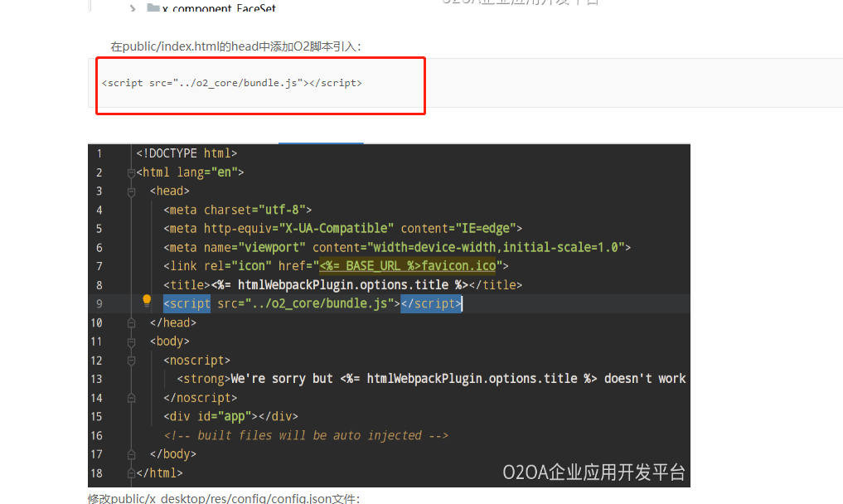Click the htmlWebpackPlugin title tag on line 8
Screen dimensions: 843x504
tap(343, 284)
